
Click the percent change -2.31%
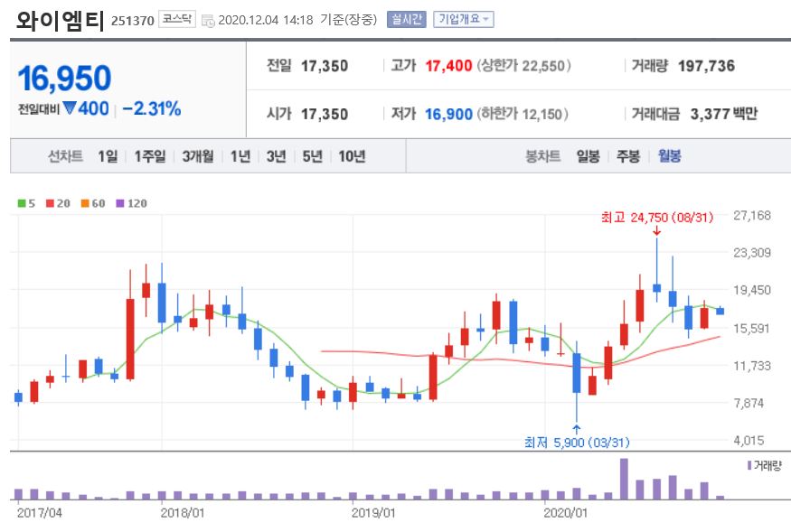151,108
